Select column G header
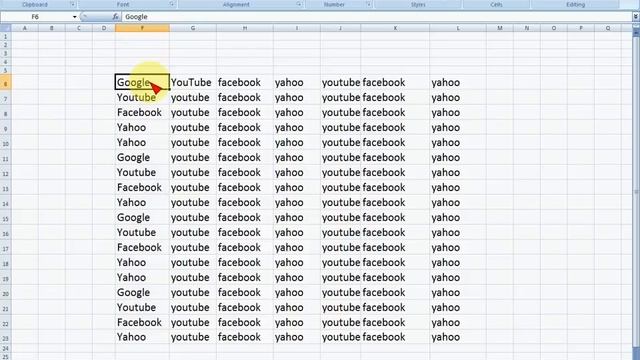 click(193, 28)
